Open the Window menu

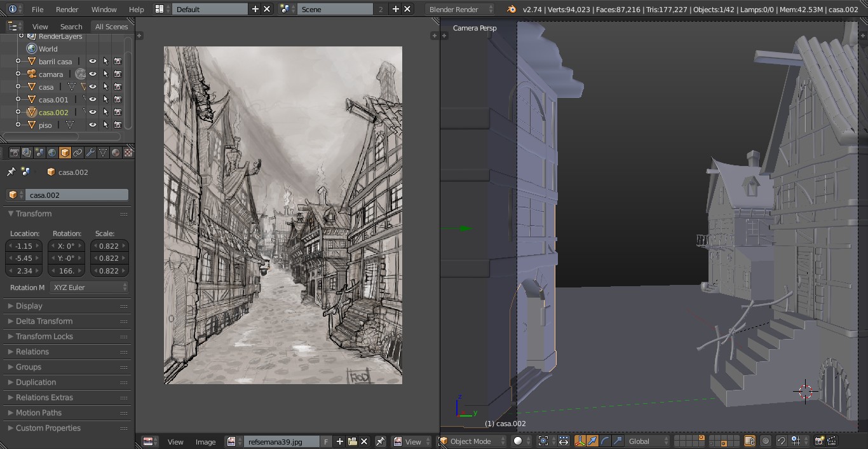pyautogui.click(x=104, y=9)
